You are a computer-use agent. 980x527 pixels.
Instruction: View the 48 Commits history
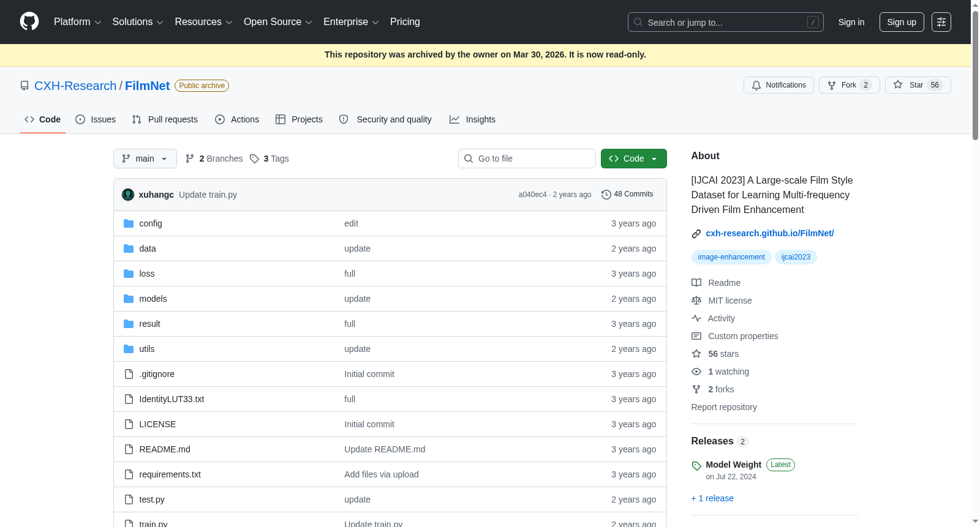627,194
